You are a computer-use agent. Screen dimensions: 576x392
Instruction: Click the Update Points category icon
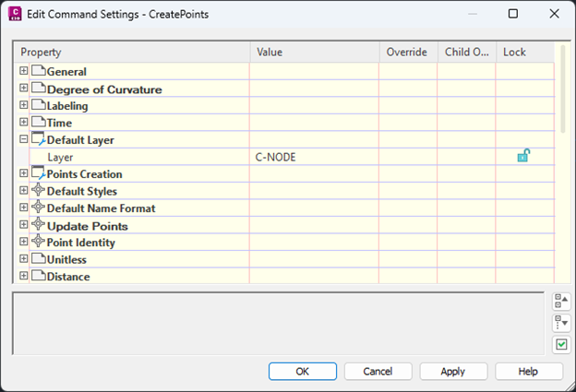pos(38,225)
